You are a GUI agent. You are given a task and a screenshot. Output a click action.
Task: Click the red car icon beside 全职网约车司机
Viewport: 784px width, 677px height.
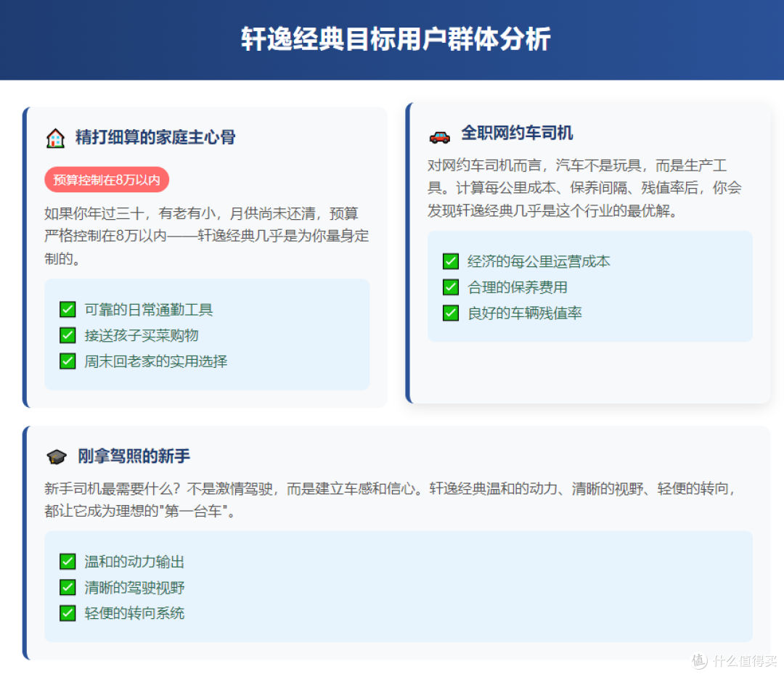(439, 136)
